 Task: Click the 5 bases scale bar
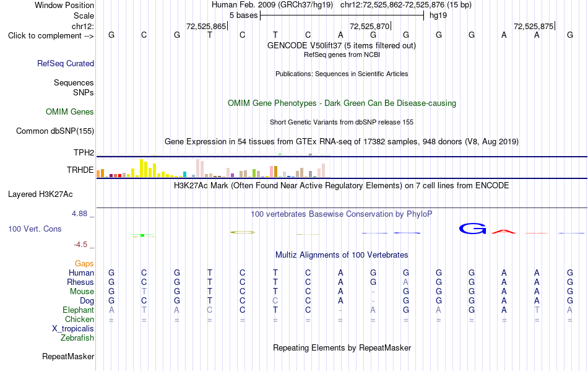click(x=342, y=15)
